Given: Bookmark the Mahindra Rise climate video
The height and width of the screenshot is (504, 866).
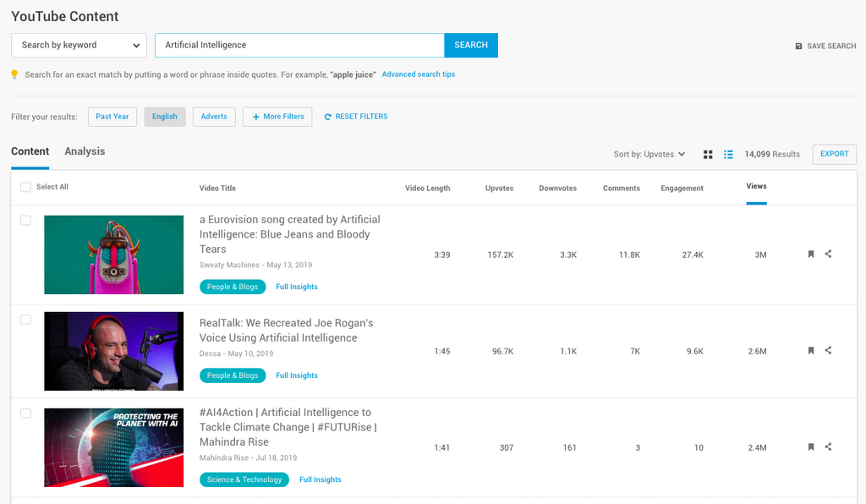Looking at the screenshot, I should (811, 447).
